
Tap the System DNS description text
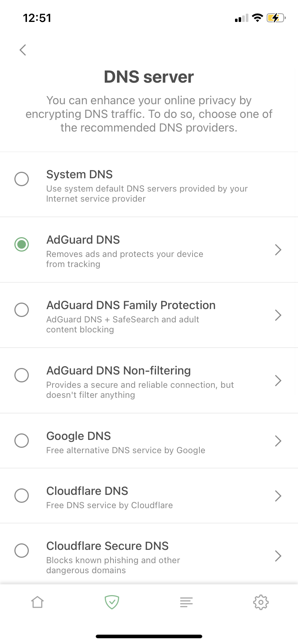pos(147,194)
